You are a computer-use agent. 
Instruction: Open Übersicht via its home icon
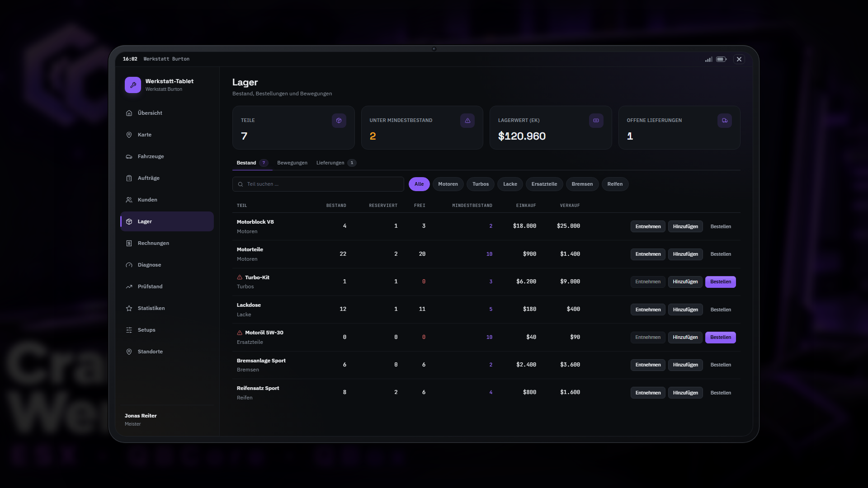coord(129,113)
